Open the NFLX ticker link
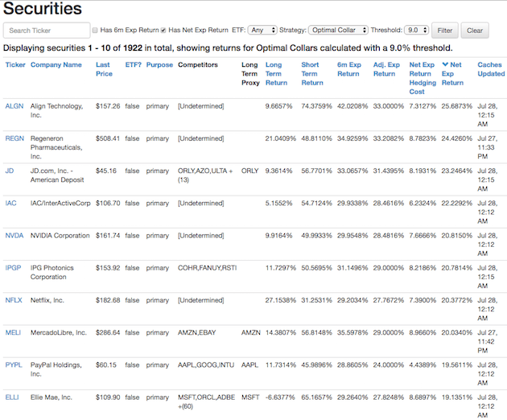Image resolution: width=507 pixels, height=420 pixels. coord(14,299)
